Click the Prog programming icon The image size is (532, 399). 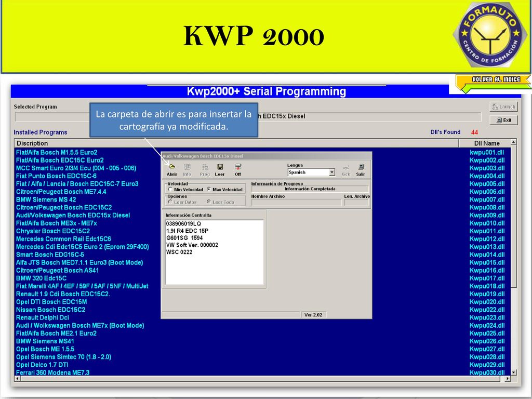tap(205, 167)
